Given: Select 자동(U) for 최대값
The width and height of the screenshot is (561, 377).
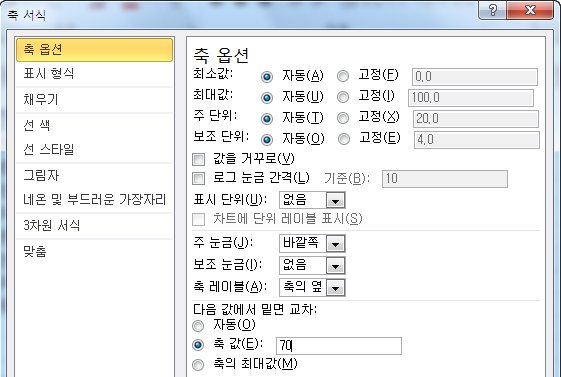Looking at the screenshot, I should click(267, 98).
